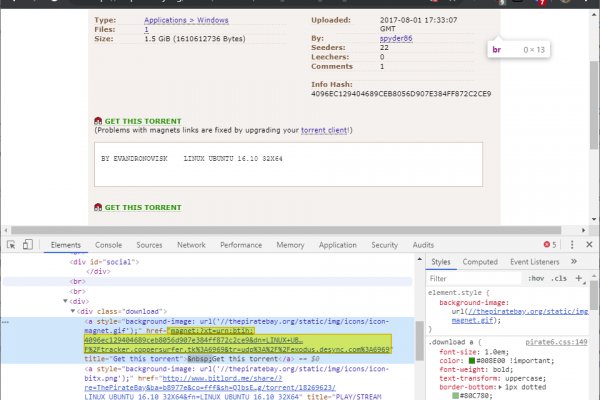
Task: Activate the inspect element picker icon
Action: tap(11, 244)
